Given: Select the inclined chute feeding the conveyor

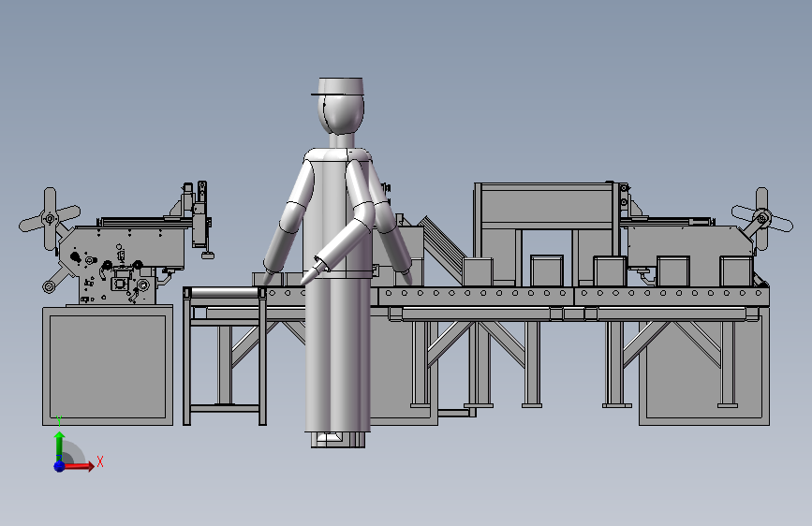Looking at the screenshot, I should click(x=442, y=249).
